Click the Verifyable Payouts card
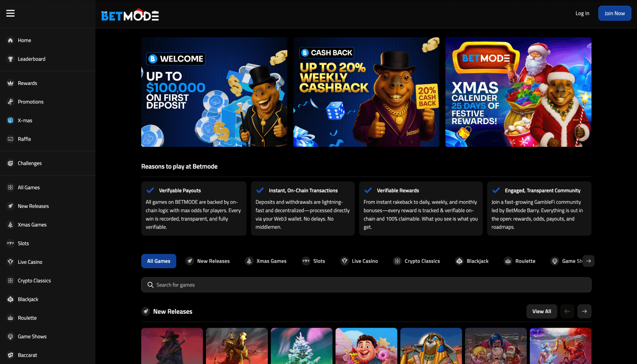The height and width of the screenshot is (364, 637). tap(194, 209)
